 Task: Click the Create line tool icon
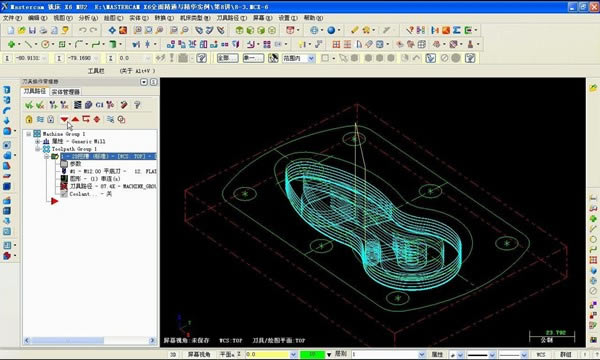(x=28, y=44)
